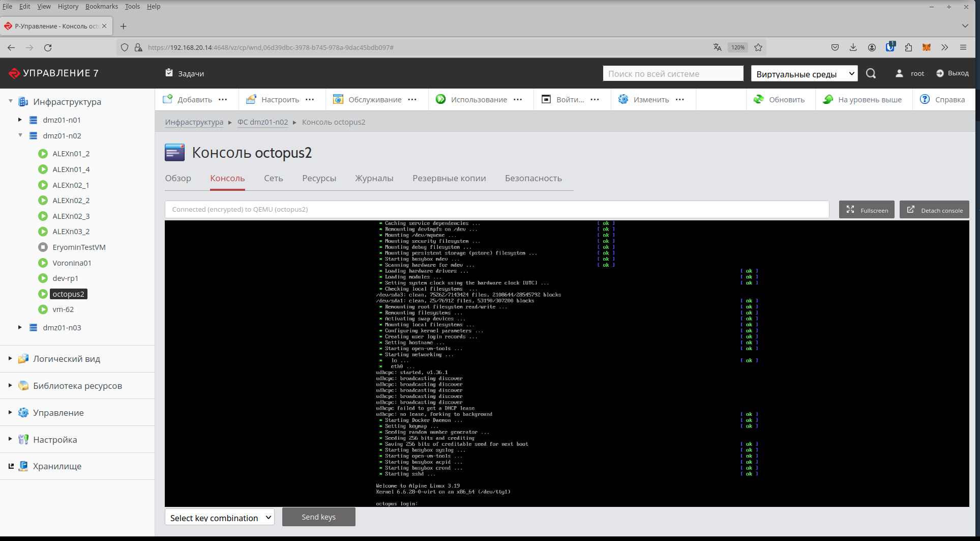Click the Выход logout icon
This screenshot has width=980, height=541.
coord(940,73)
